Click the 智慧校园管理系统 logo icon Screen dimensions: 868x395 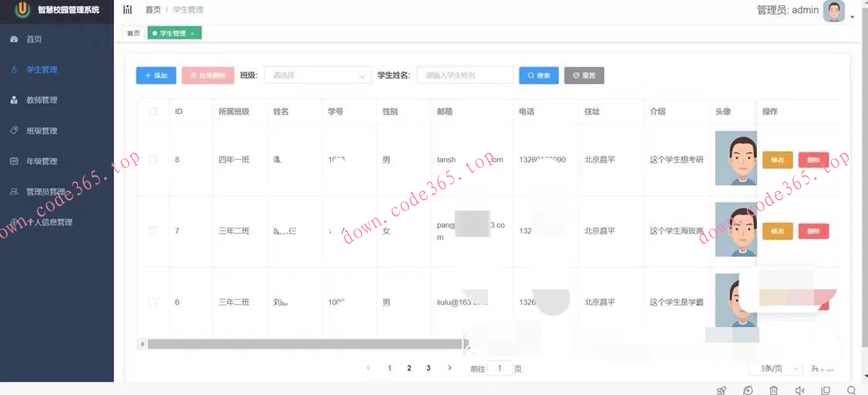tap(22, 9)
